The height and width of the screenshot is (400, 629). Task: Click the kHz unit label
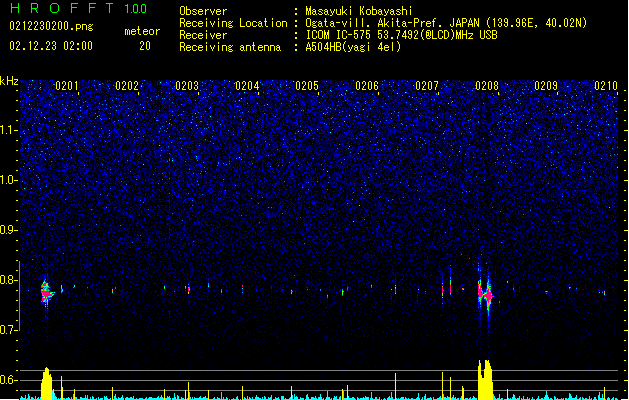(9, 81)
